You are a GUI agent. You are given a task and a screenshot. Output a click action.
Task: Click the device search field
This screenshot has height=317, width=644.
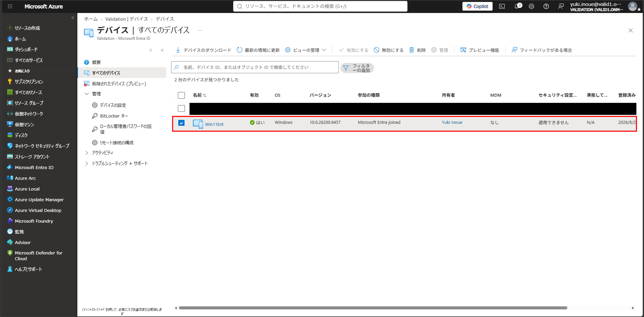coord(255,67)
